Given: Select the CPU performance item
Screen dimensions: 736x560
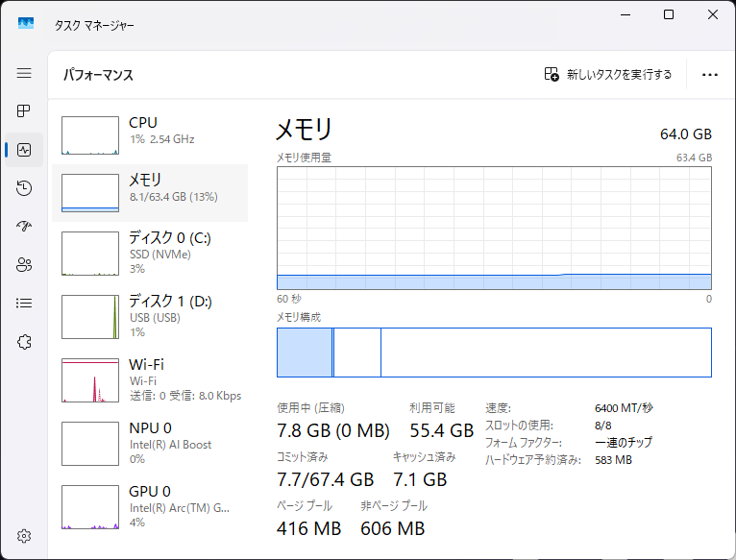Looking at the screenshot, I should [150, 135].
